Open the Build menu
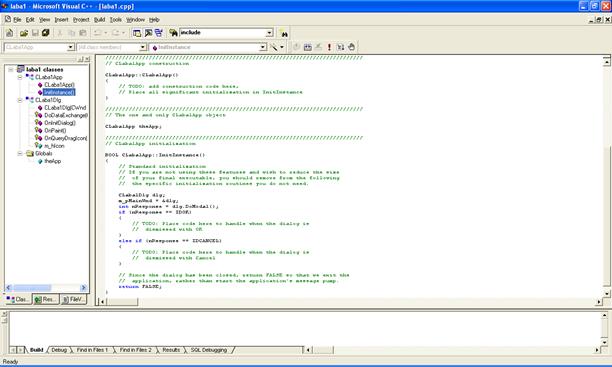Image resolution: width=612 pixels, height=367 pixels. click(100, 20)
